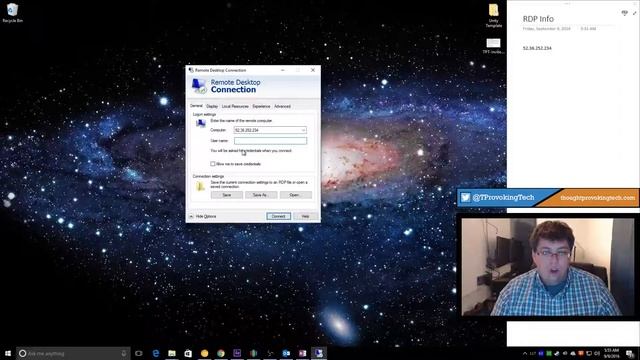Open the Computer address dropdown
Viewport: 640px width, 360px height.
303,130
